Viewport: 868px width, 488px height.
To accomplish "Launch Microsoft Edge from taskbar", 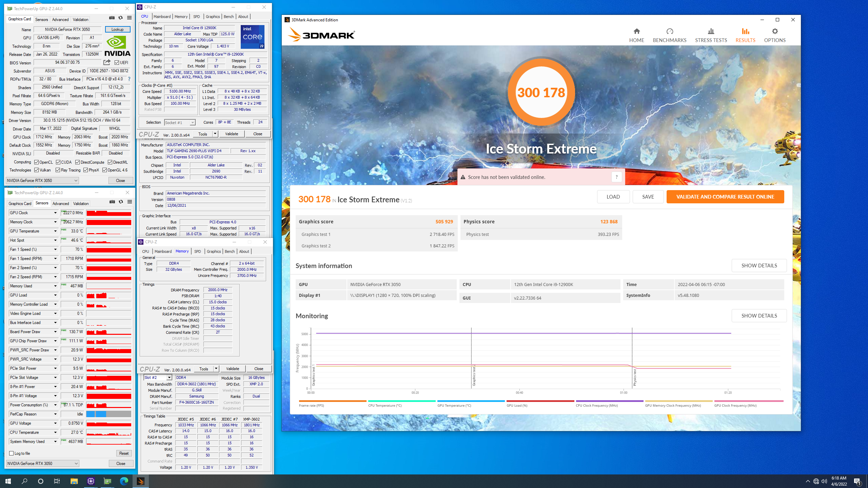I will (x=124, y=481).
